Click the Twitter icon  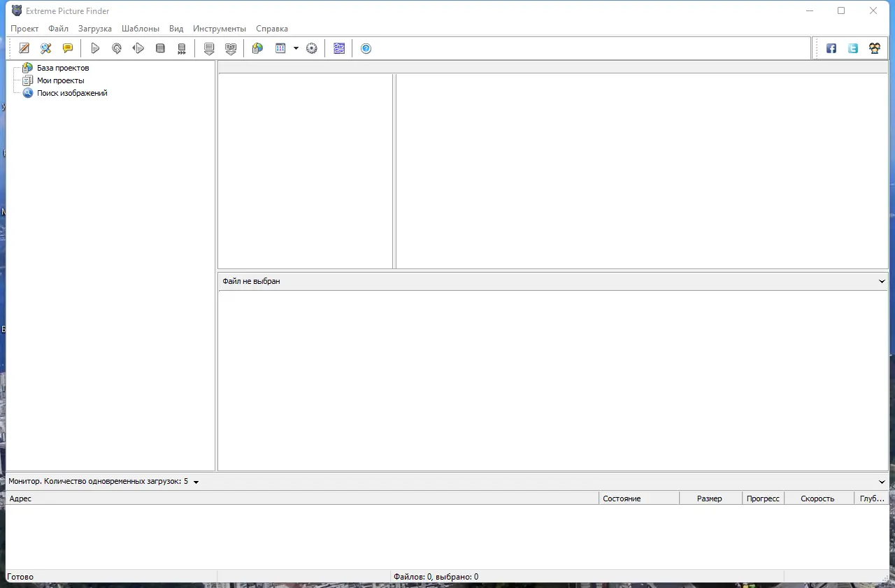[853, 48]
